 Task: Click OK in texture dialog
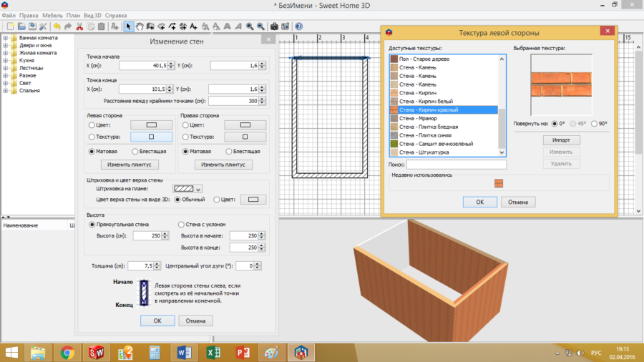coord(479,202)
